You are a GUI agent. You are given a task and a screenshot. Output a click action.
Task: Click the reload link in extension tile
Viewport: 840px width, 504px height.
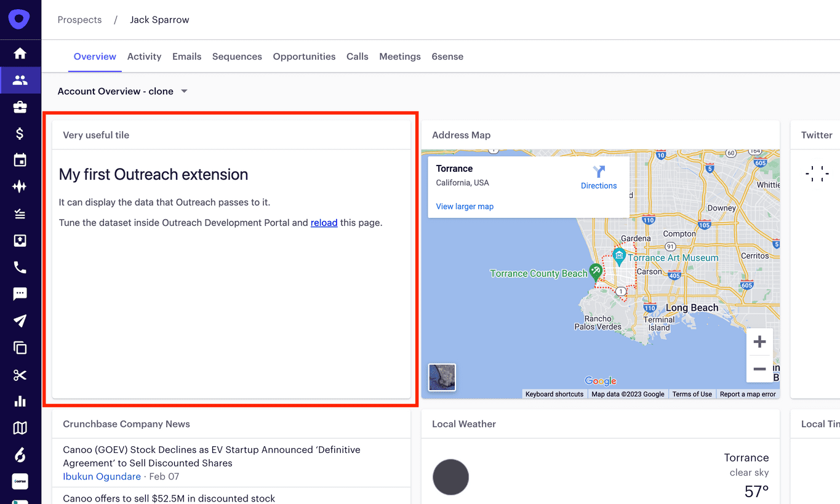[324, 223]
